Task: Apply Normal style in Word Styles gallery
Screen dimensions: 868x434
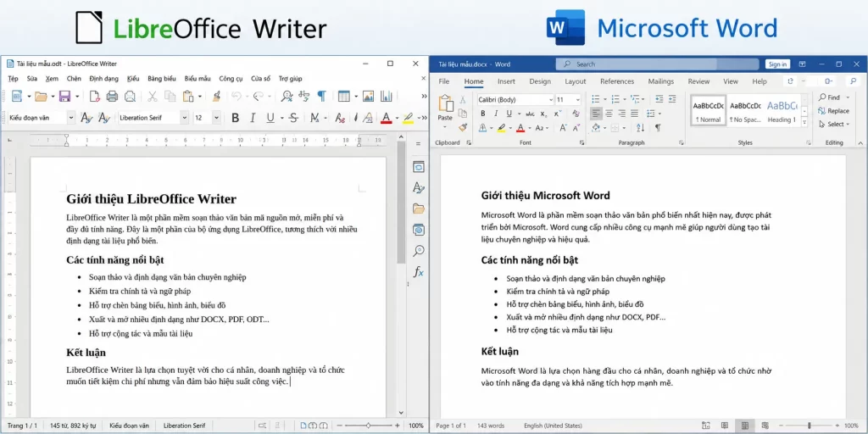Action: coord(709,110)
